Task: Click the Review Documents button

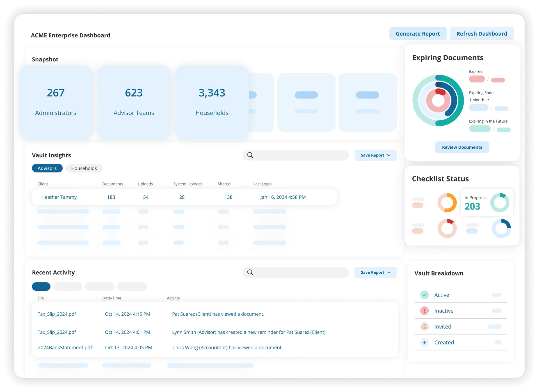Action: [x=462, y=147]
